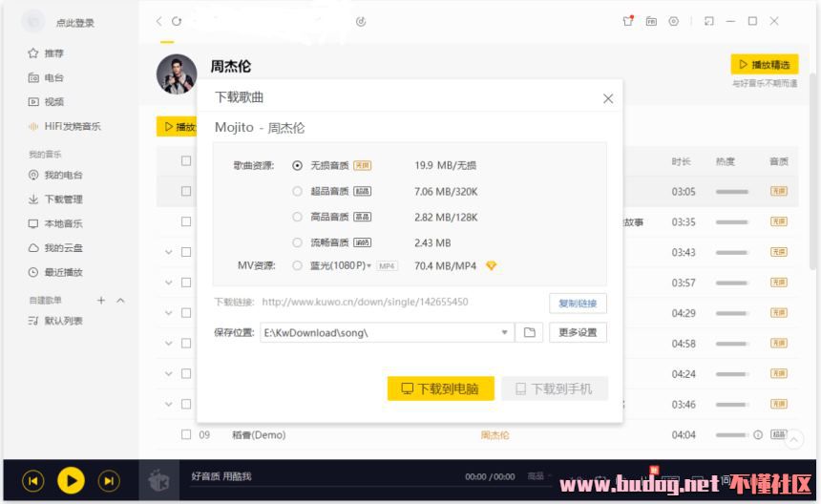Click the 周杰伦 artist link in 稻香 row
This screenshot has width=821, height=504.
click(x=495, y=435)
